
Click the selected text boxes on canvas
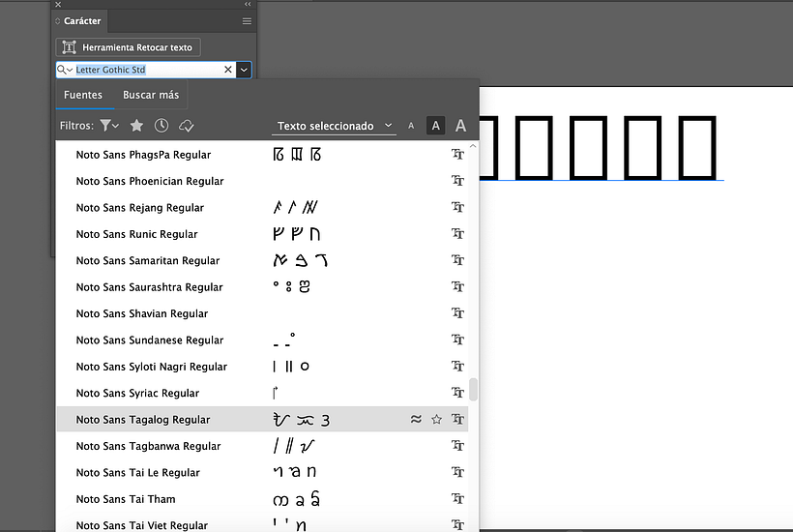(x=600, y=148)
